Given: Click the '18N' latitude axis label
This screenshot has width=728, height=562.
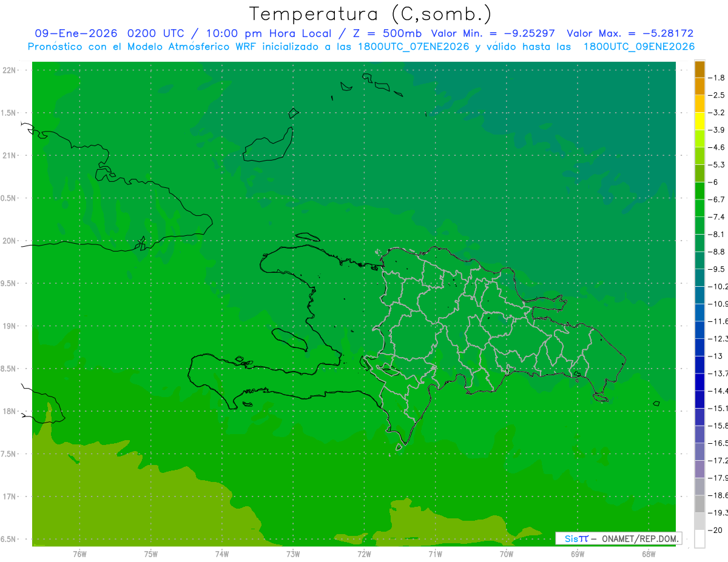Looking at the screenshot, I should [x=9, y=412].
